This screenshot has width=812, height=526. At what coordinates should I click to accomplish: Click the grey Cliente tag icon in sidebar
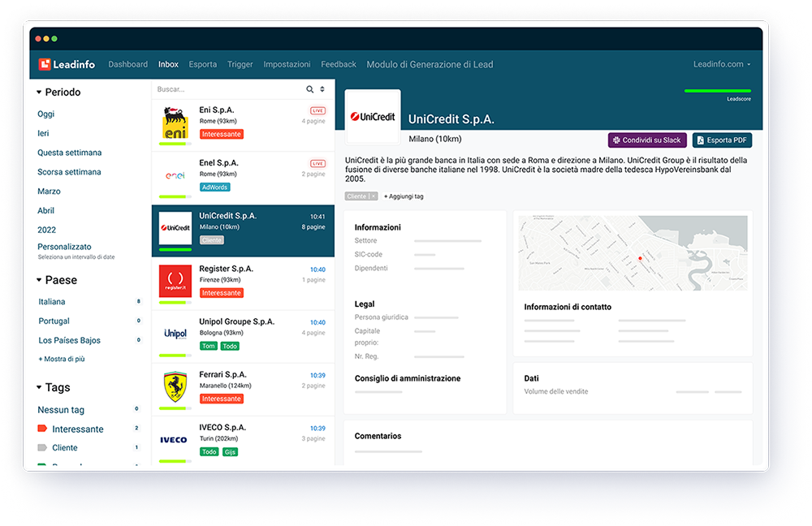tap(42, 447)
